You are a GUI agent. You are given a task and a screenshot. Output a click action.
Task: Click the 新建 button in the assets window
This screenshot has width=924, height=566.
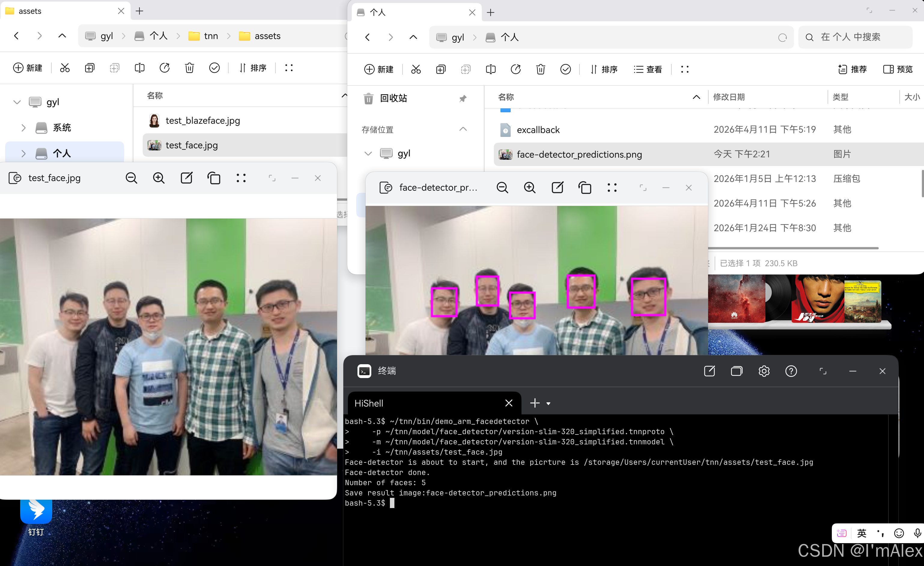(28, 68)
